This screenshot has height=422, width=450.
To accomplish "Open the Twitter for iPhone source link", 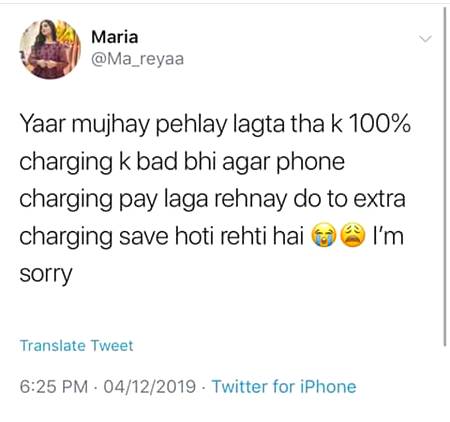I will tap(284, 387).
